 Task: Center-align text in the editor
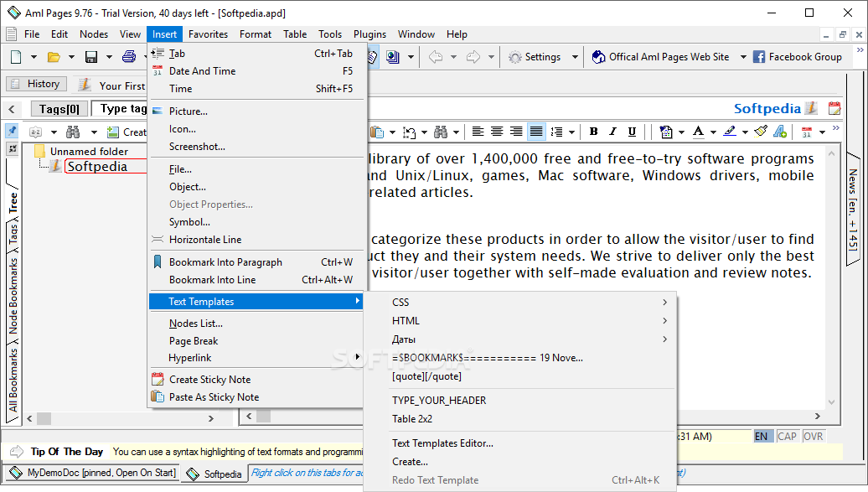[497, 132]
